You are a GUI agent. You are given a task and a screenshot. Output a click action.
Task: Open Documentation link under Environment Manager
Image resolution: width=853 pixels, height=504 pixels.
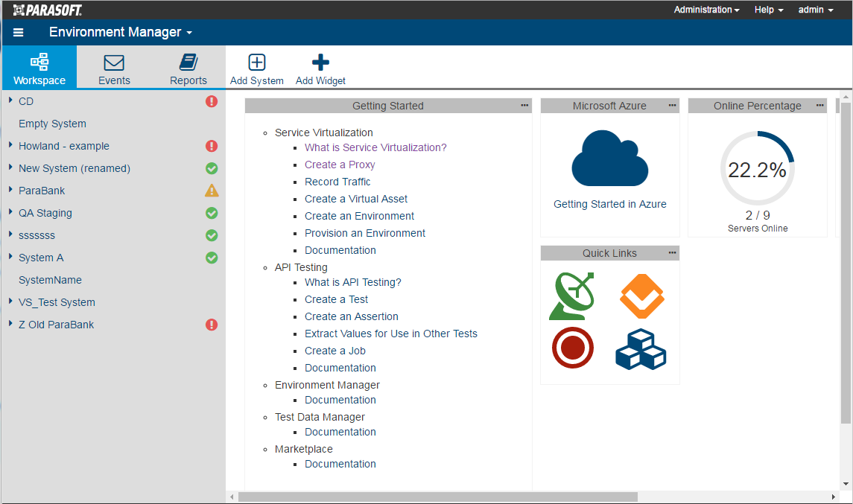340,401
